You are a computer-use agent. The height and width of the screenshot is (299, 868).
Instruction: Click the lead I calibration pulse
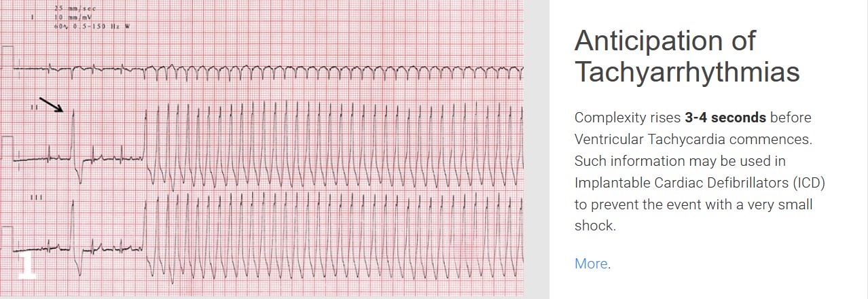pyautogui.click(x=7, y=57)
